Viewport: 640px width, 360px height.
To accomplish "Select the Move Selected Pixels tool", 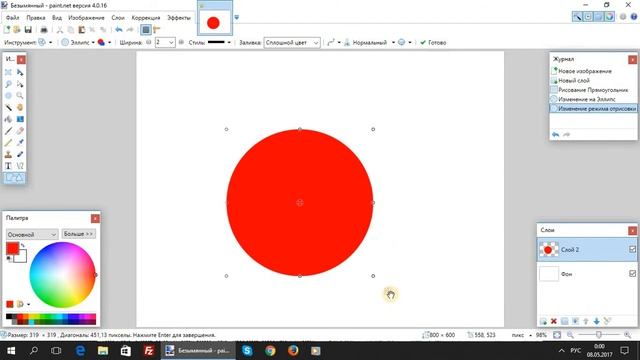I will click(20, 72).
